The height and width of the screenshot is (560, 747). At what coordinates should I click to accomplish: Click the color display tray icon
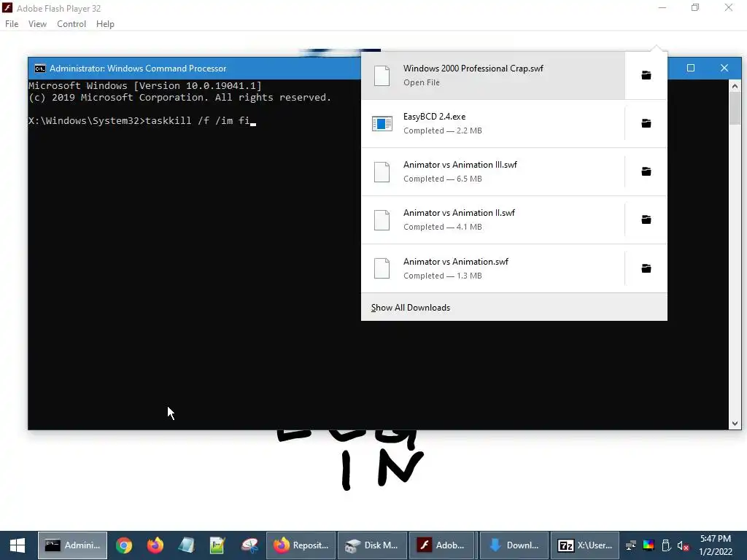tap(649, 545)
